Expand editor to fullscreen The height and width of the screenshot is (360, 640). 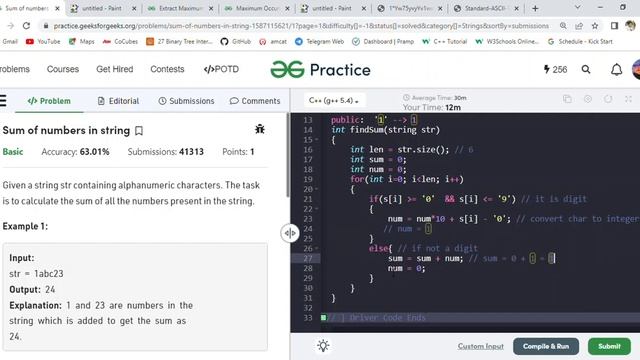(628, 99)
